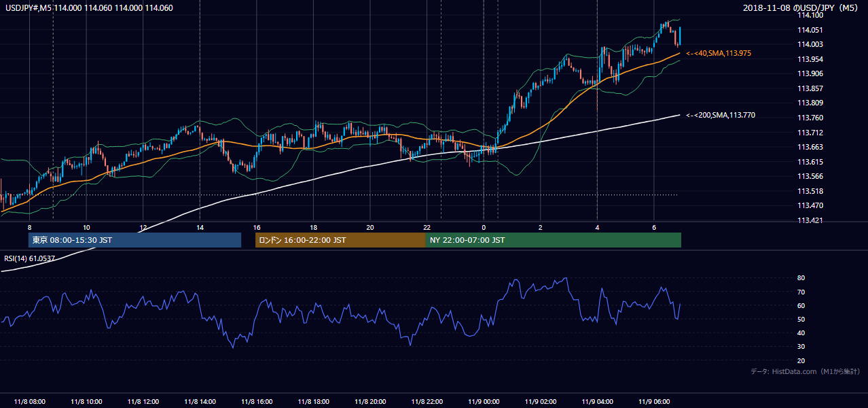Click bottom date label 11/8 12:00

143,402
